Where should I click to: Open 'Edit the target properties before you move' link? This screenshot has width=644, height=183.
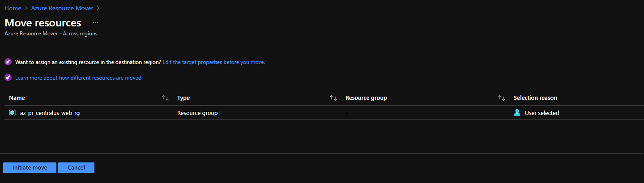tap(213, 62)
